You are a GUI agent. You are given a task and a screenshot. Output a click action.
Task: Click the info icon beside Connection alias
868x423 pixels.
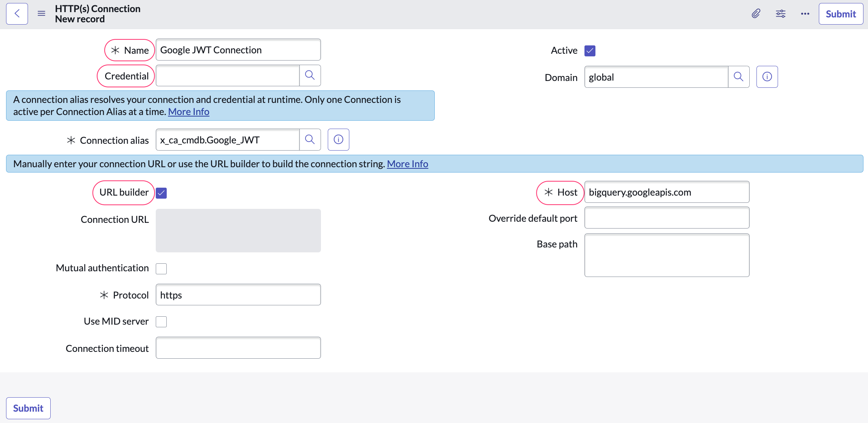(x=338, y=139)
